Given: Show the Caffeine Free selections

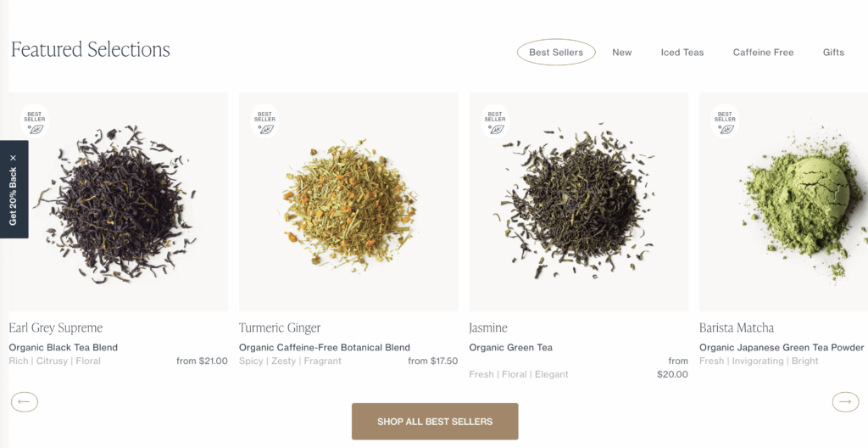Looking at the screenshot, I should point(763,52).
